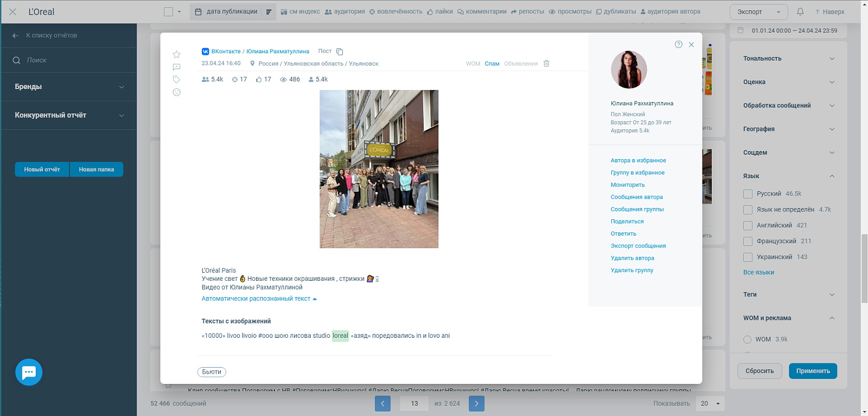
Task: Click the post photo thumbnail
Action: click(x=379, y=169)
